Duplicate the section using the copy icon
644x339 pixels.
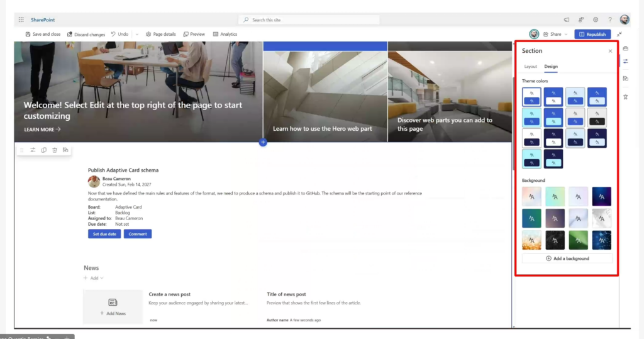click(x=43, y=150)
